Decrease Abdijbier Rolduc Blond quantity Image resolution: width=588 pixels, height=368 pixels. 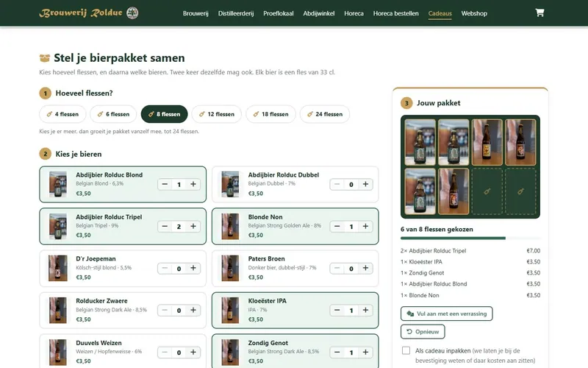pos(165,185)
